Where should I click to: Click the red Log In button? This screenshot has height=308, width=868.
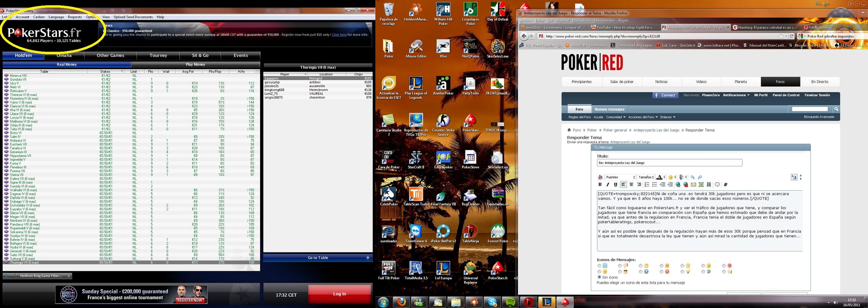[339, 294]
